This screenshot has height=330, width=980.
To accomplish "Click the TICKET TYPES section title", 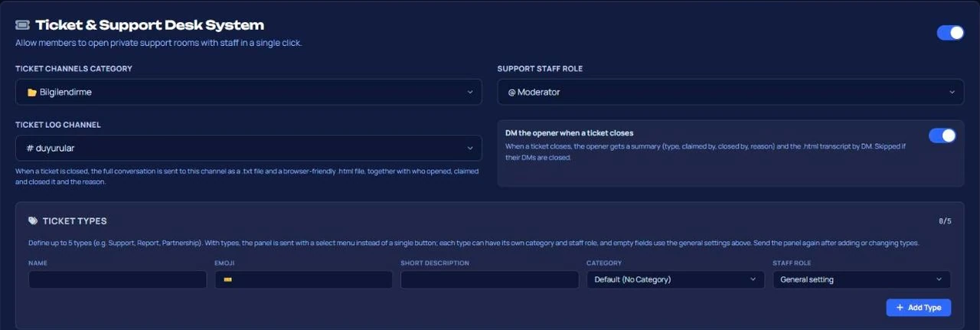I will (x=74, y=221).
